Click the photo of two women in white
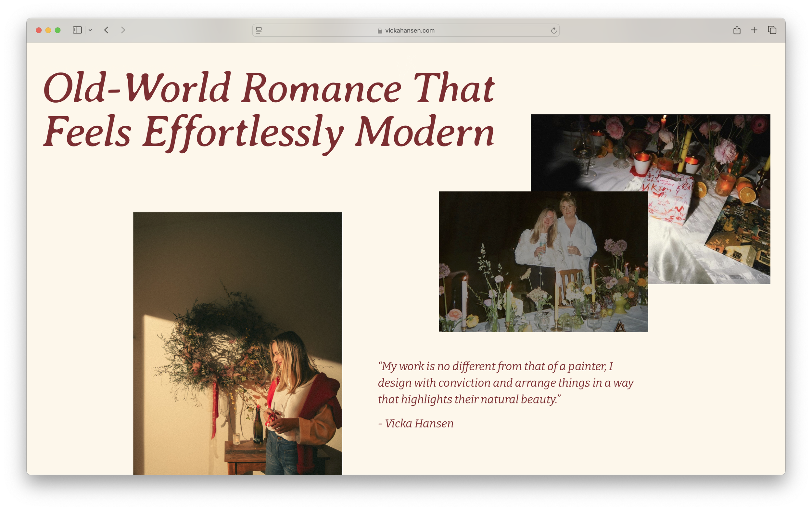 [543, 261]
